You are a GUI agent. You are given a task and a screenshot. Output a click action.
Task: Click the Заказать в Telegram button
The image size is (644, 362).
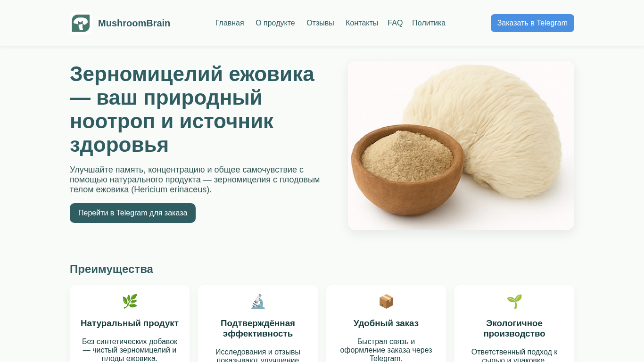[x=532, y=23]
